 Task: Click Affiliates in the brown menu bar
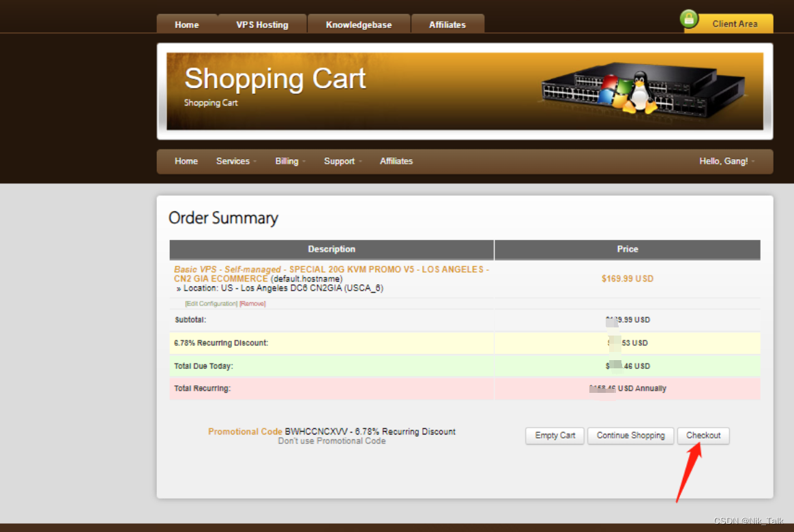pos(396,161)
